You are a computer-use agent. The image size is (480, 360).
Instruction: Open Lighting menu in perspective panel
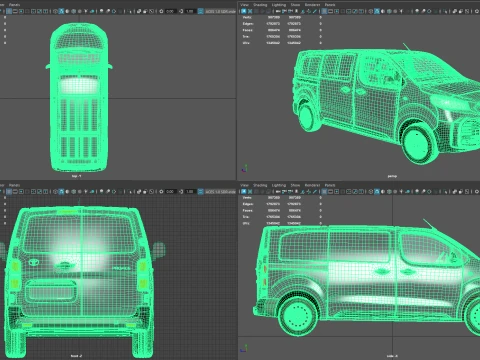[x=279, y=5]
